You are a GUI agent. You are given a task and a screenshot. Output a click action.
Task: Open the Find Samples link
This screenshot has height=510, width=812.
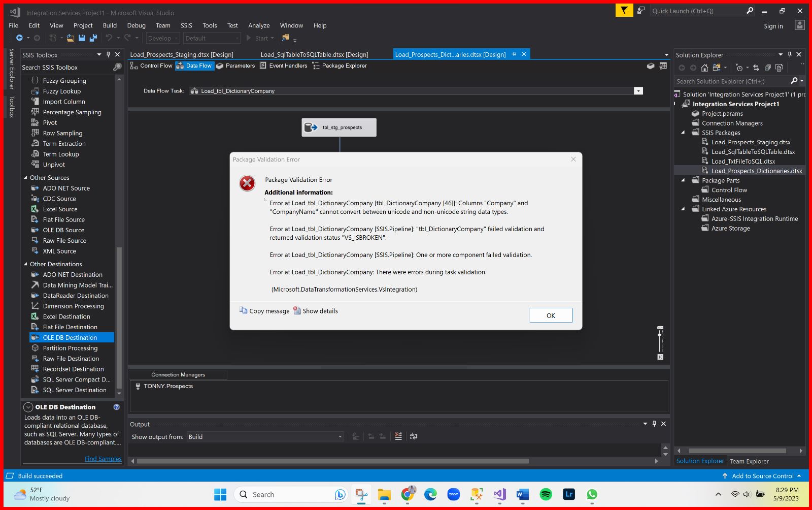[103, 459]
